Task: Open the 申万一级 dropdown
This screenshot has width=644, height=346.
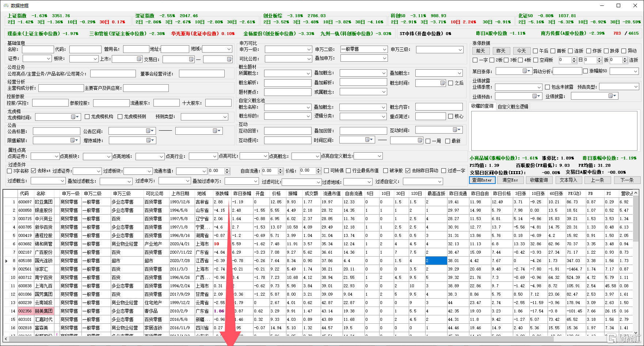Action: [x=309, y=49]
